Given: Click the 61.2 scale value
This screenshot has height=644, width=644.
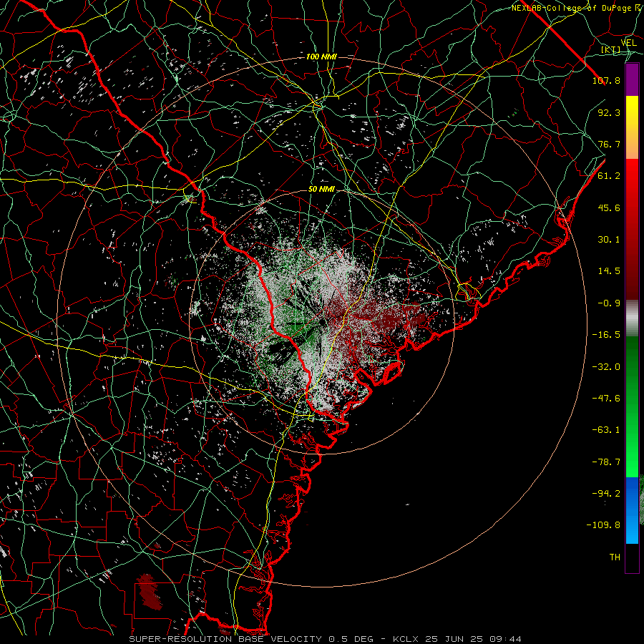Looking at the screenshot, I should 609,176.
